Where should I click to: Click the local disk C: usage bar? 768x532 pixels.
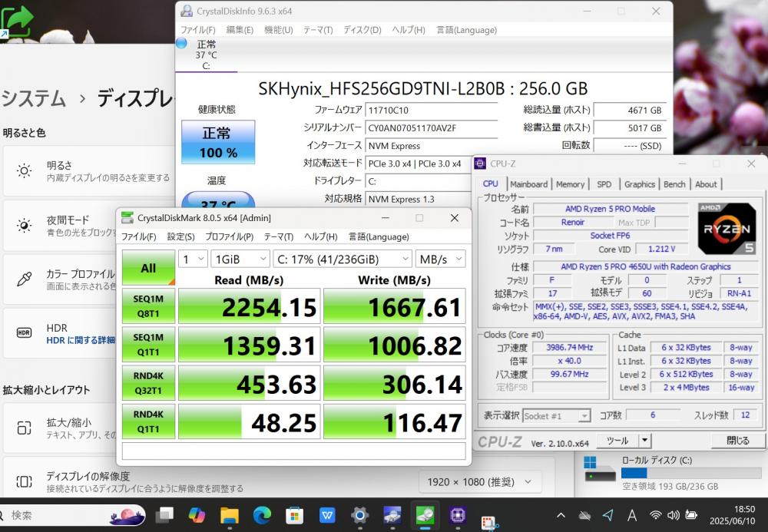tap(692, 473)
